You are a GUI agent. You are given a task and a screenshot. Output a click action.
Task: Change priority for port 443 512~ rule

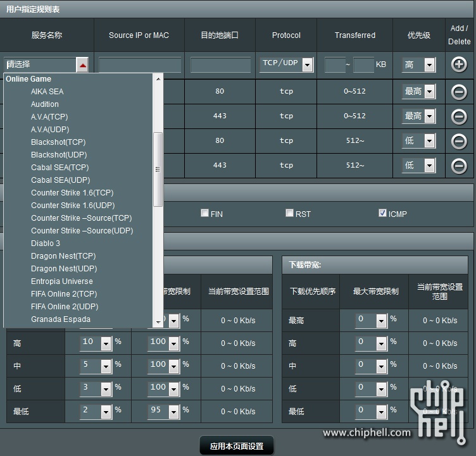[x=419, y=165]
